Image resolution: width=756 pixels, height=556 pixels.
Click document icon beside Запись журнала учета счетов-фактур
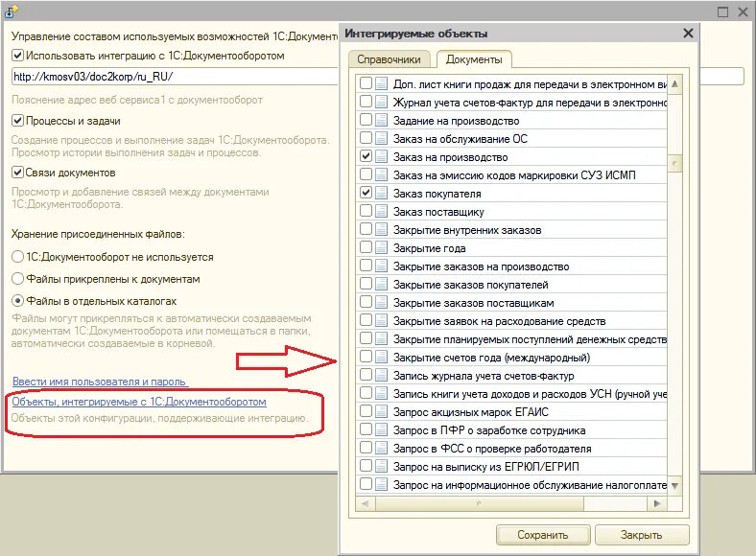[x=382, y=376]
